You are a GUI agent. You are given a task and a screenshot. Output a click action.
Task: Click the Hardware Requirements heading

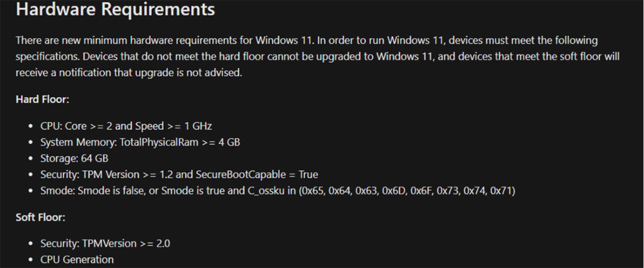tap(115, 9)
